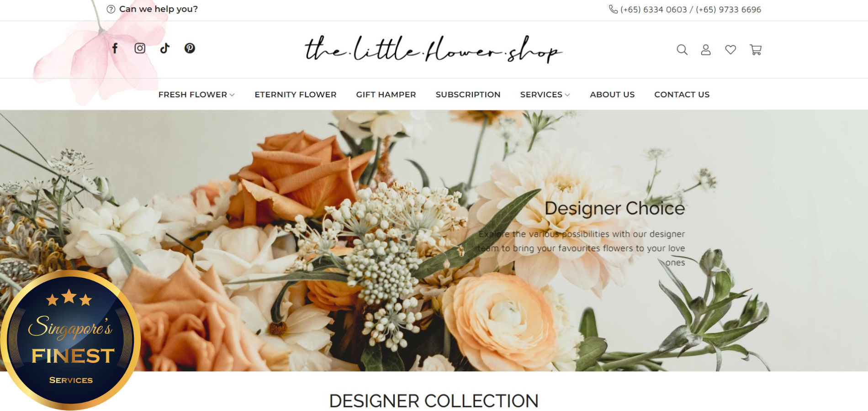Click the Singapore's Finest Services badge
The height and width of the screenshot is (411, 868).
point(70,340)
